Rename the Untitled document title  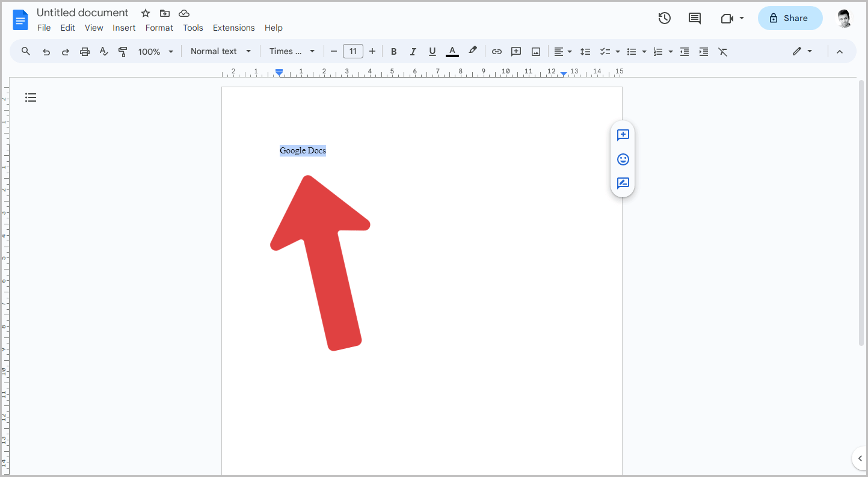click(x=82, y=13)
